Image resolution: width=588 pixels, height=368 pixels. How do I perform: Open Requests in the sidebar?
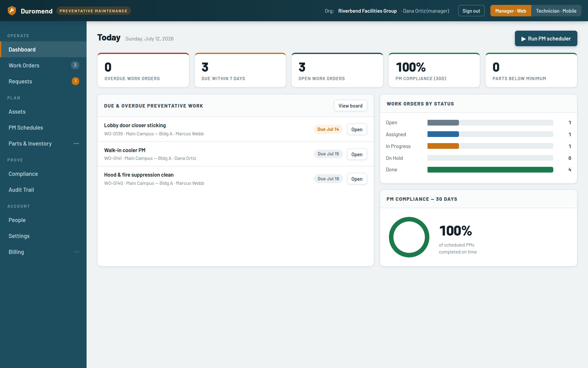[x=43, y=81]
